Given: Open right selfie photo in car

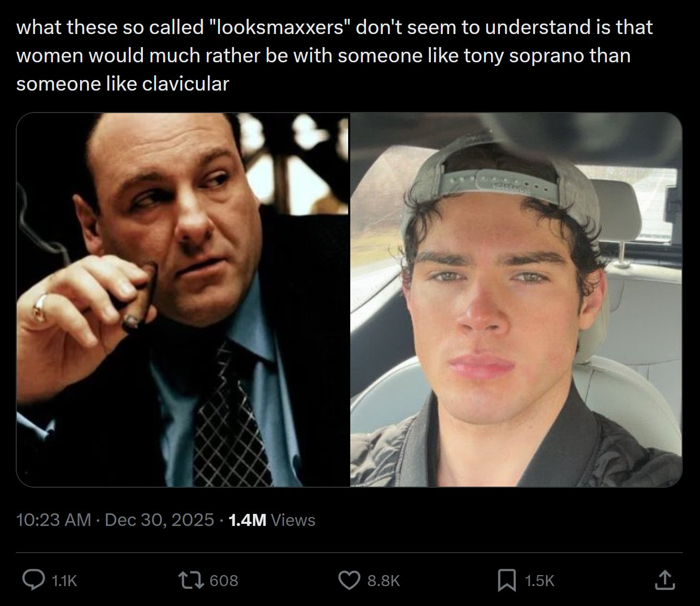Looking at the screenshot, I should point(516,300).
